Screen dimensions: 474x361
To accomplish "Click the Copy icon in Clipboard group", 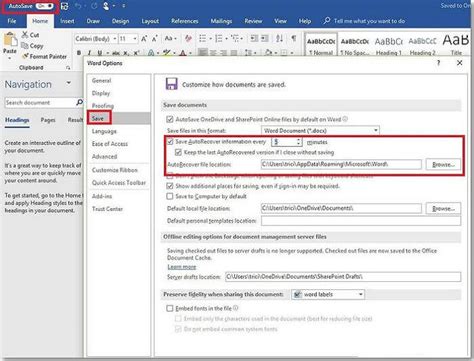I will click(25, 46).
